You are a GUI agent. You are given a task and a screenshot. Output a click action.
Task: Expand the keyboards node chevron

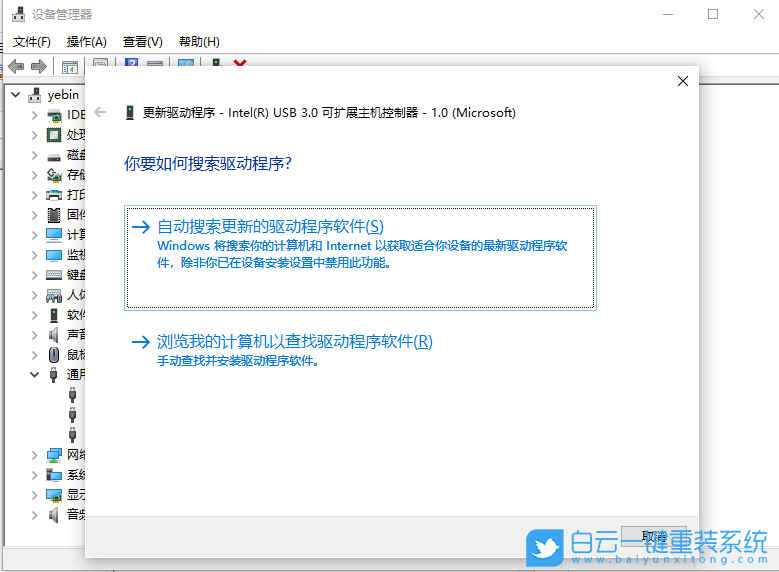[34, 275]
